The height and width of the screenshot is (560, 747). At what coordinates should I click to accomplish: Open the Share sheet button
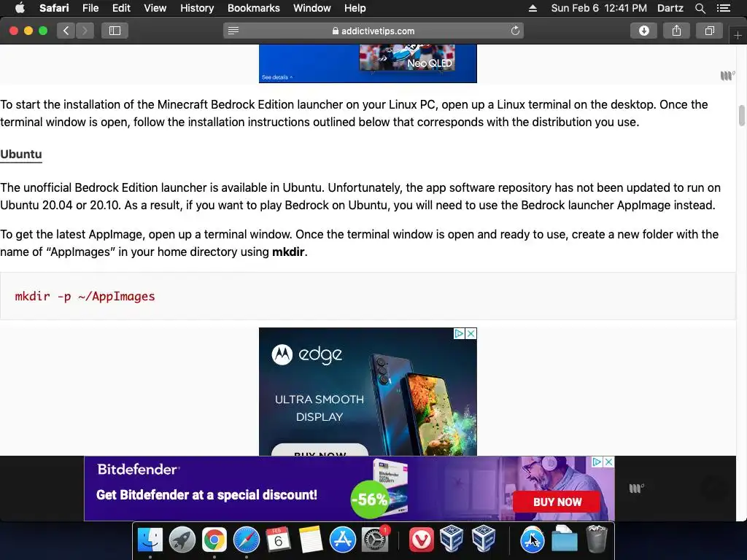(x=676, y=31)
